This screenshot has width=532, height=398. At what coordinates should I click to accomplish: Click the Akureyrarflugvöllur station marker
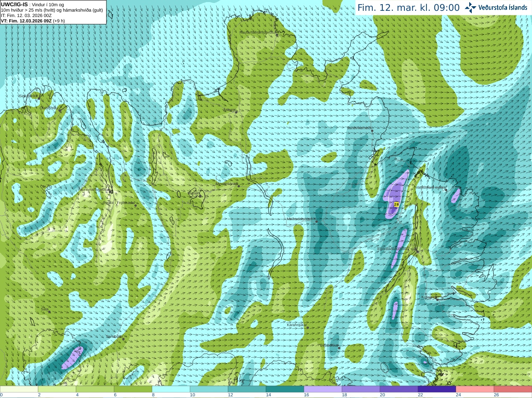pyautogui.click(x=111, y=192)
